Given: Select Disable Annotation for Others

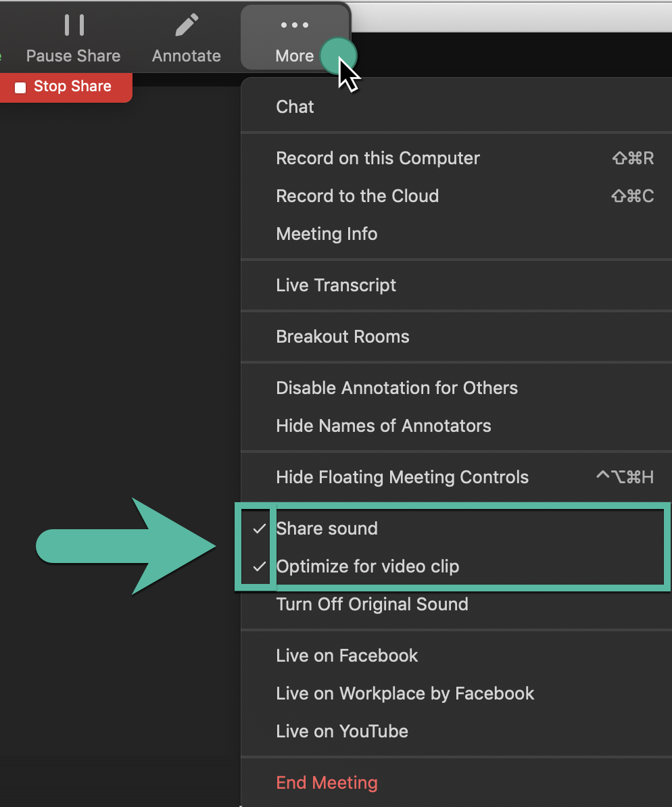Looking at the screenshot, I should tap(397, 388).
